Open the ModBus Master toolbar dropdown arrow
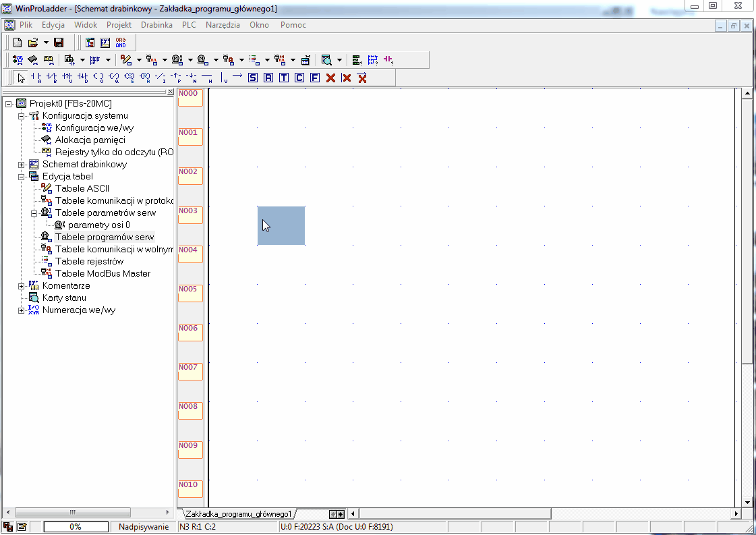Image resolution: width=756 pixels, height=535 pixels. 293,60
